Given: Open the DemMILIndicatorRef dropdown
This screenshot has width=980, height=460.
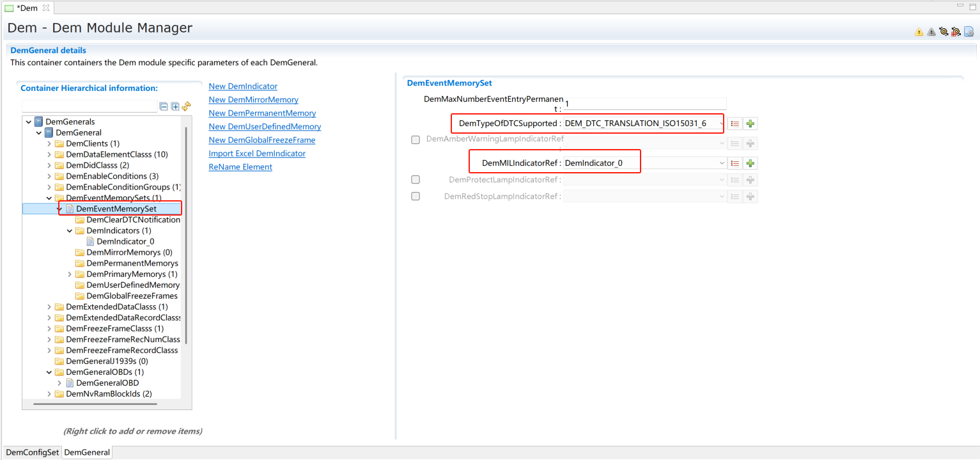Looking at the screenshot, I should pyautogui.click(x=722, y=163).
